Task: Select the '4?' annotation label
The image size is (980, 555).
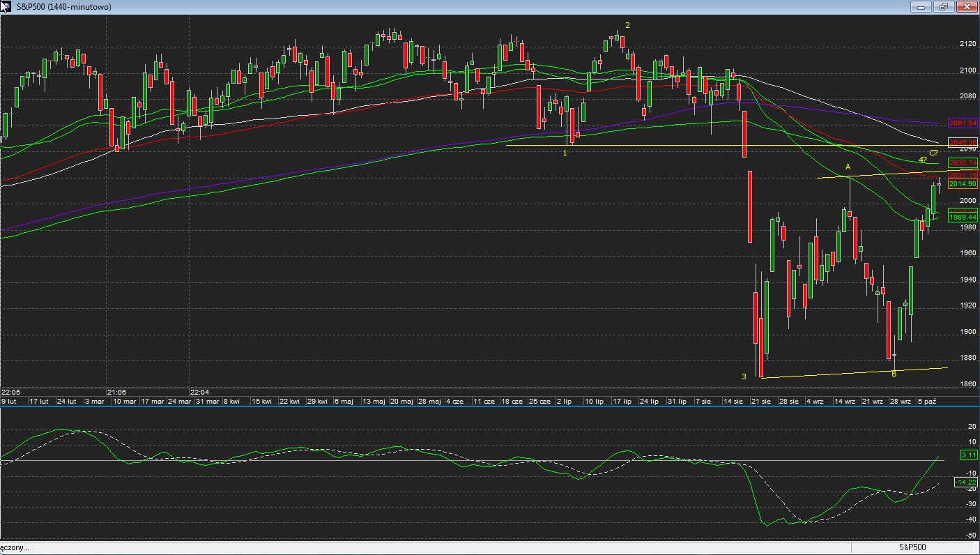Action: (x=922, y=160)
